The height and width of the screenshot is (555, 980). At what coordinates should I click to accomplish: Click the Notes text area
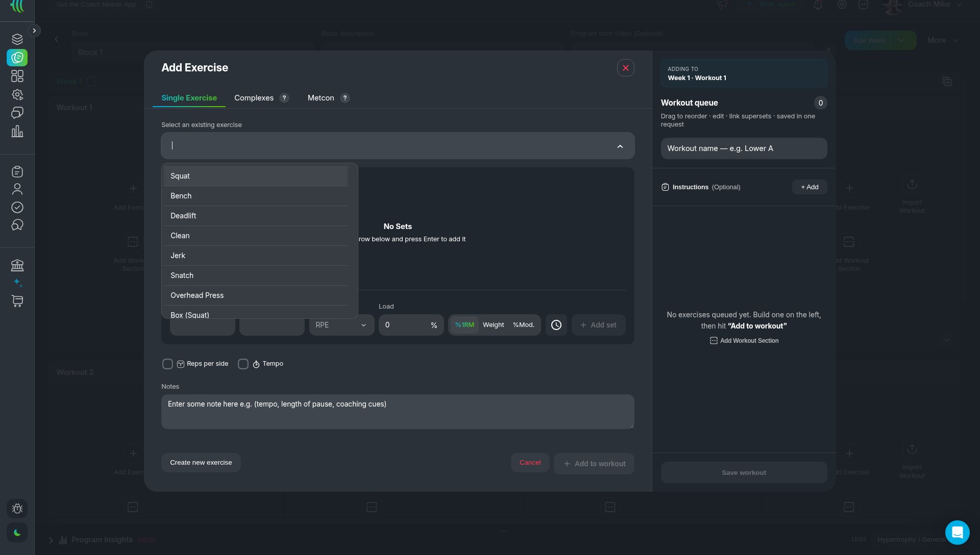point(398,412)
